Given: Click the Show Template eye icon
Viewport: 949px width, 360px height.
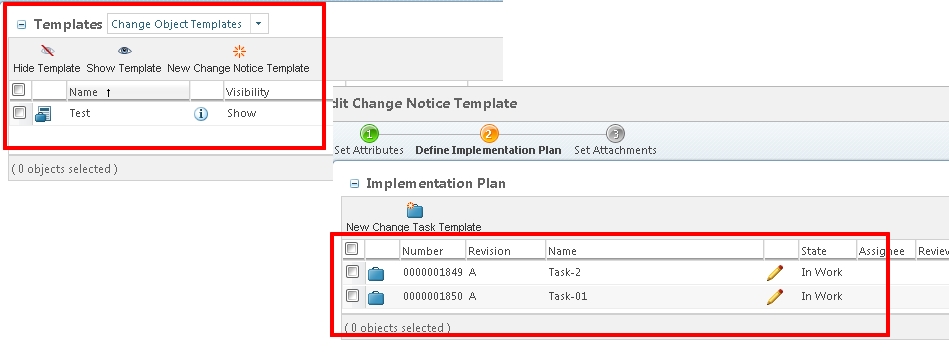Looking at the screenshot, I should click(x=125, y=50).
